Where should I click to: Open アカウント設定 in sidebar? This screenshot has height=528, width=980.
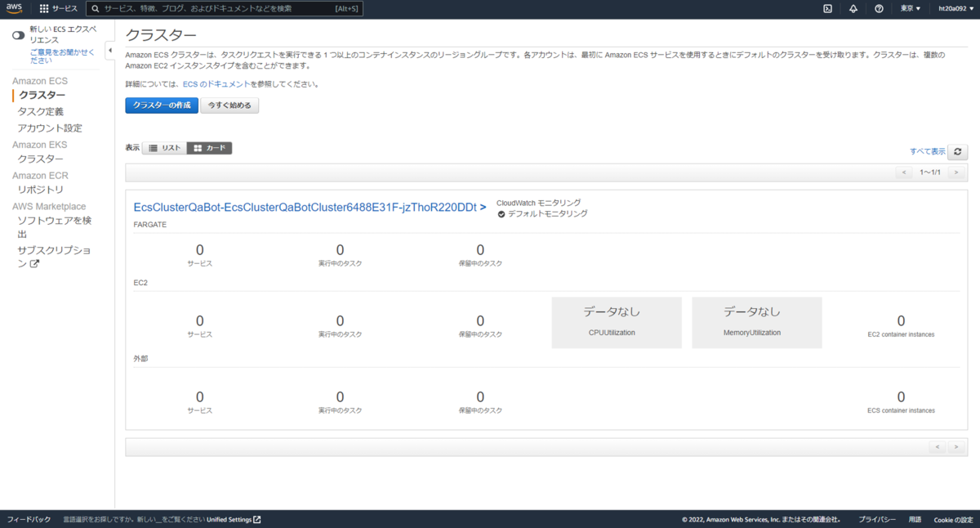50,128
